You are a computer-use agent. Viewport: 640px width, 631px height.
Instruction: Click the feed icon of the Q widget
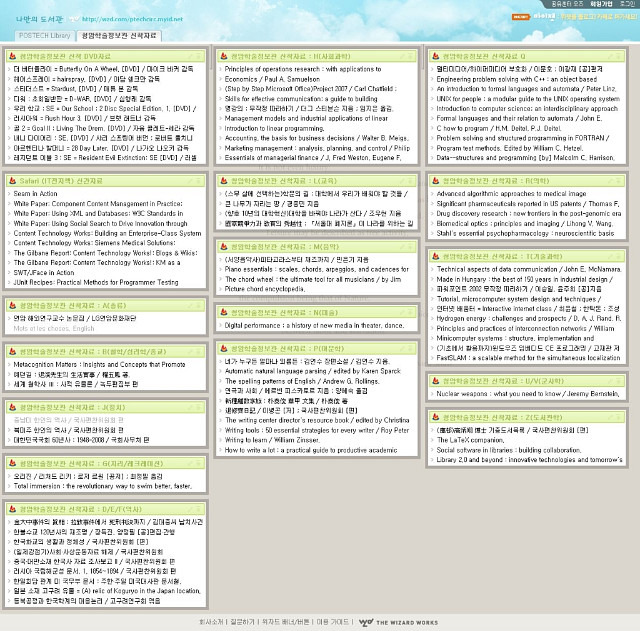tap(436, 56)
